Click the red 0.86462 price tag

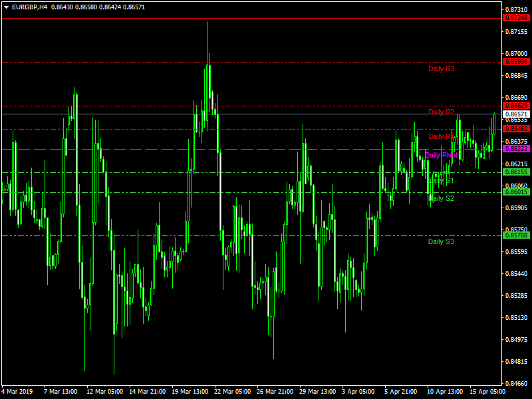[x=516, y=129]
